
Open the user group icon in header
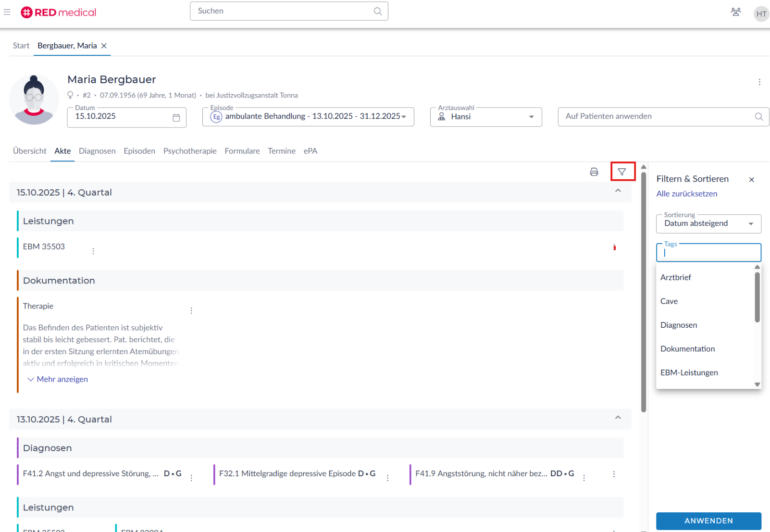pyautogui.click(x=735, y=12)
